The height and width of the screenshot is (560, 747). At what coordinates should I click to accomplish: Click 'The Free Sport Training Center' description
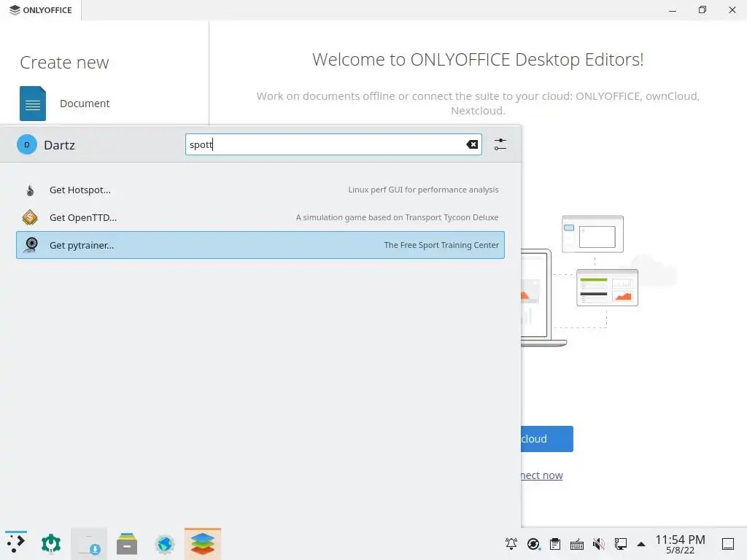(x=441, y=245)
